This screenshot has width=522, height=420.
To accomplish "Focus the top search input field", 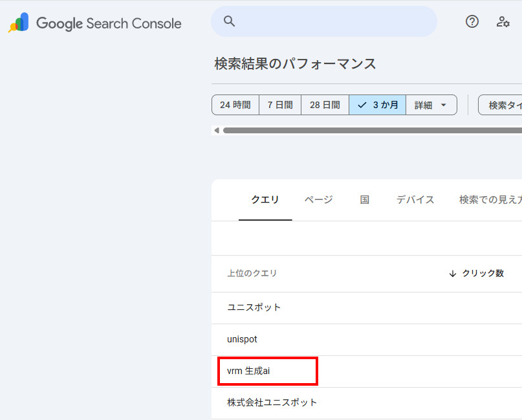I will point(333,21).
